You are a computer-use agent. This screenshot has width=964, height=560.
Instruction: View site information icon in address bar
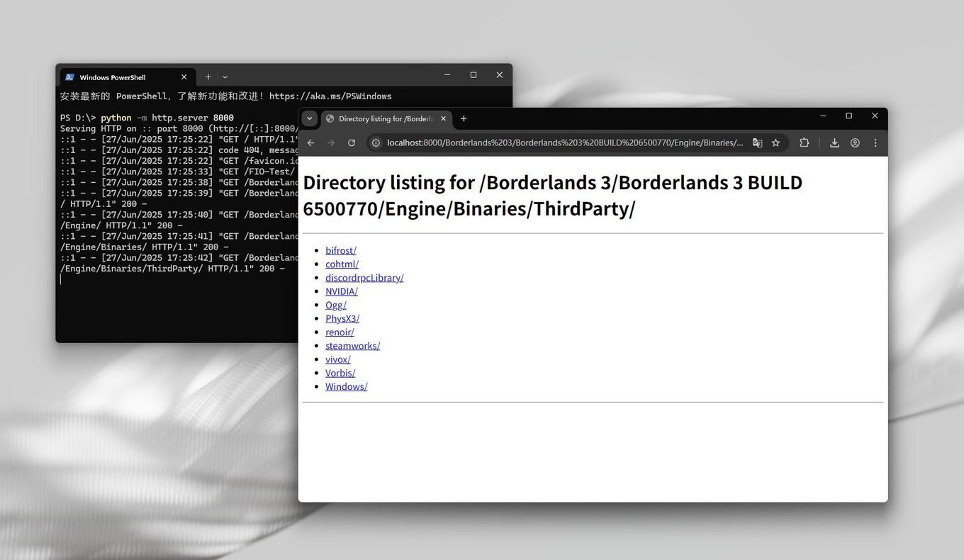point(376,142)
